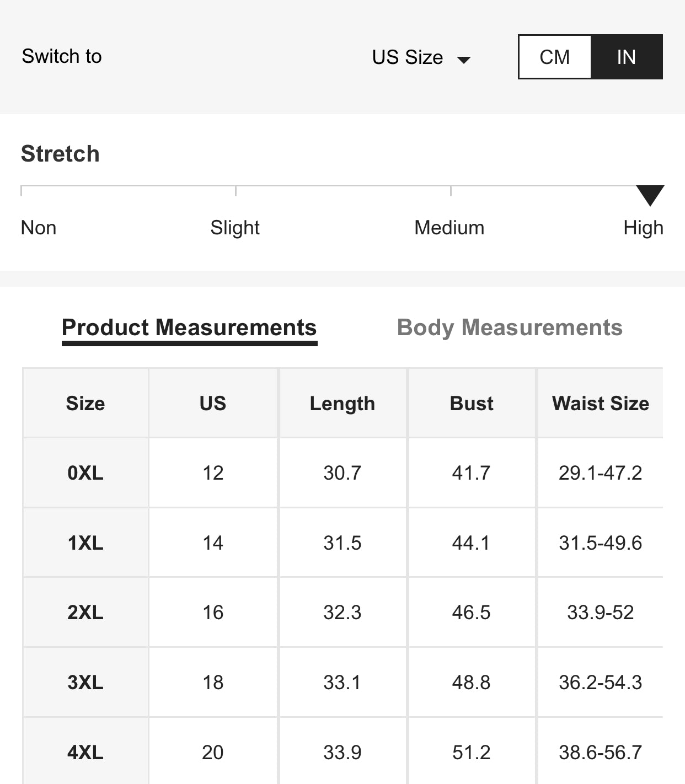
Task: Select the 4XL size row
Action: click(x=85, y=752)
